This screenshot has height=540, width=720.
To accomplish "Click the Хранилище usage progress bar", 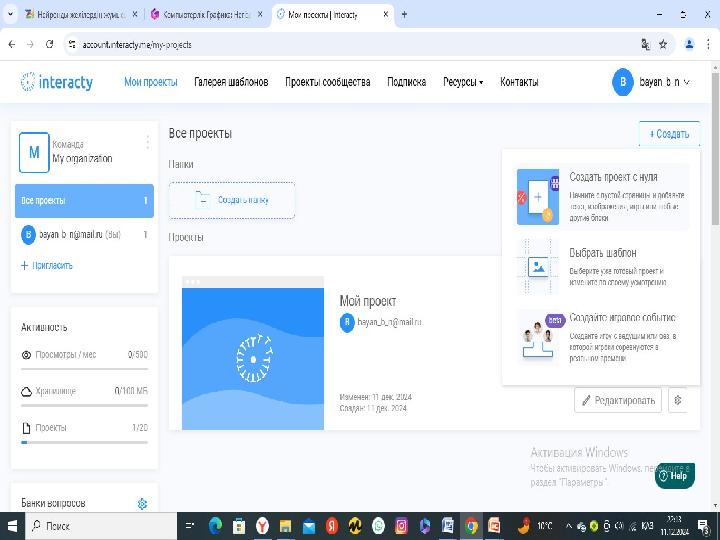I will (84, 405).
